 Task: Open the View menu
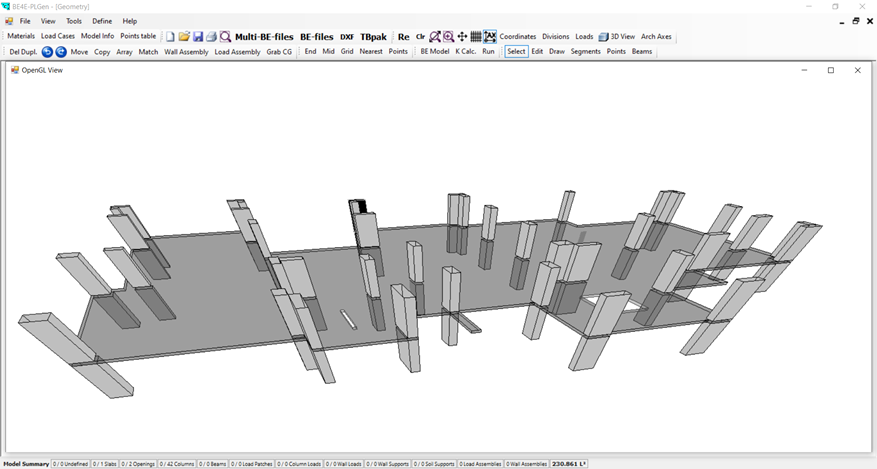(48, 21)
